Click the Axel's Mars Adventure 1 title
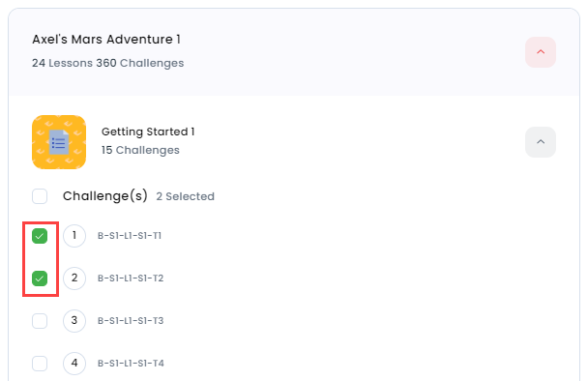The width and height of the screenshot is (588, 381). click(x=106, y=40)
